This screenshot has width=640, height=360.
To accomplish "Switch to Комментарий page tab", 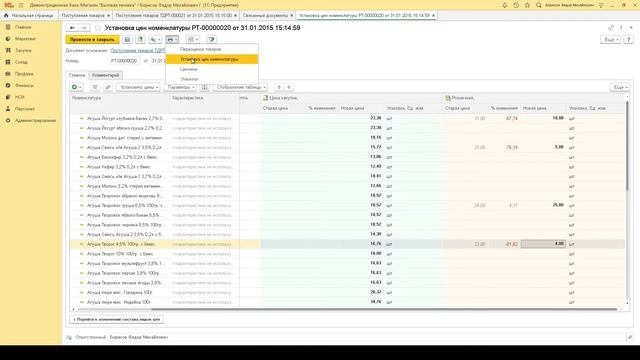I will pyautogui.click(x=105, y=75).
